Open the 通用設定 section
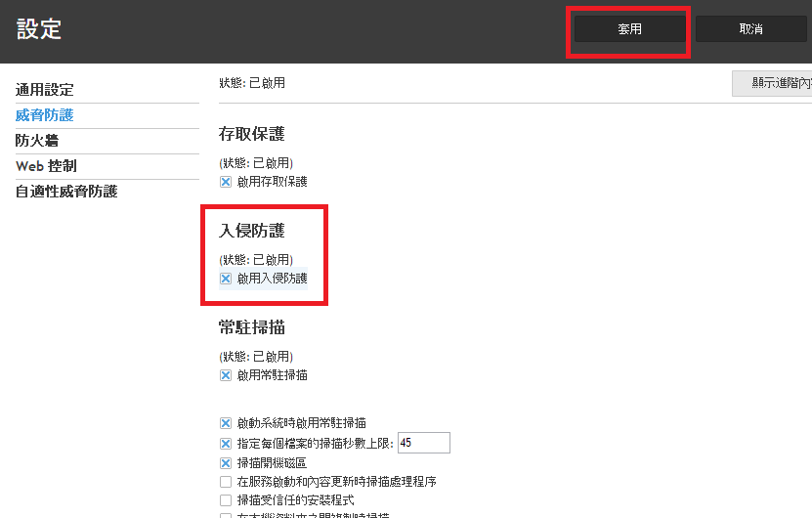 point(45,90)
